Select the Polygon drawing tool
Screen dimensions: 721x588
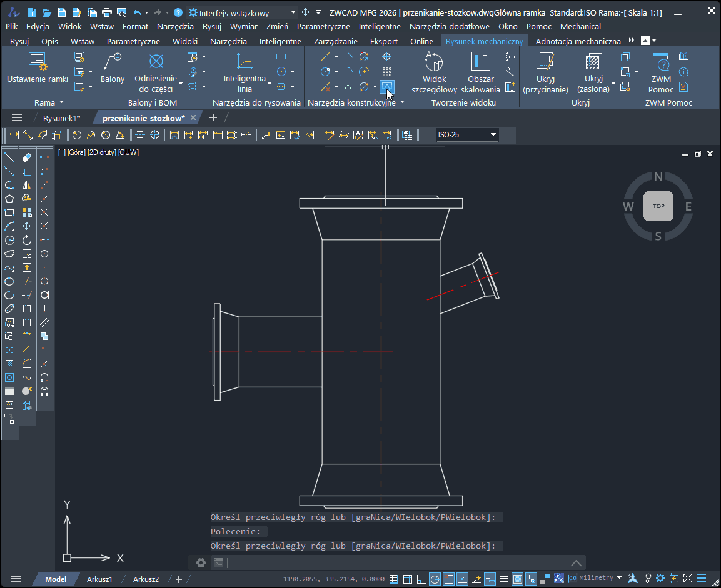tap(9, 199)
